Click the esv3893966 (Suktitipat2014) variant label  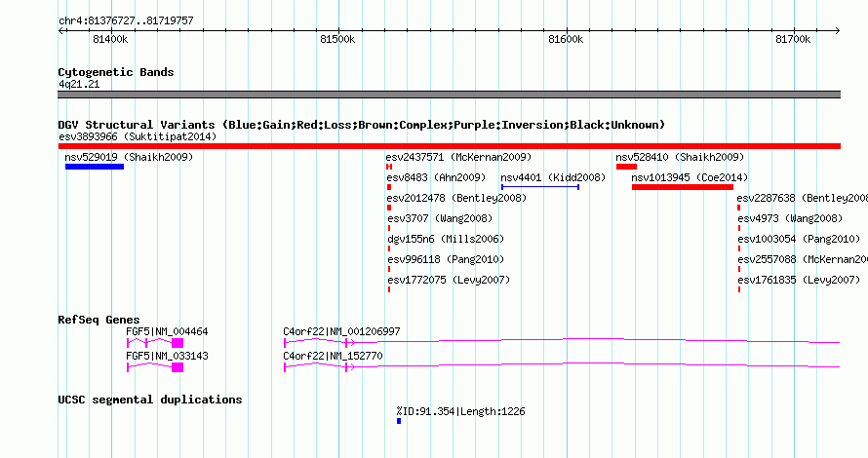138,136
